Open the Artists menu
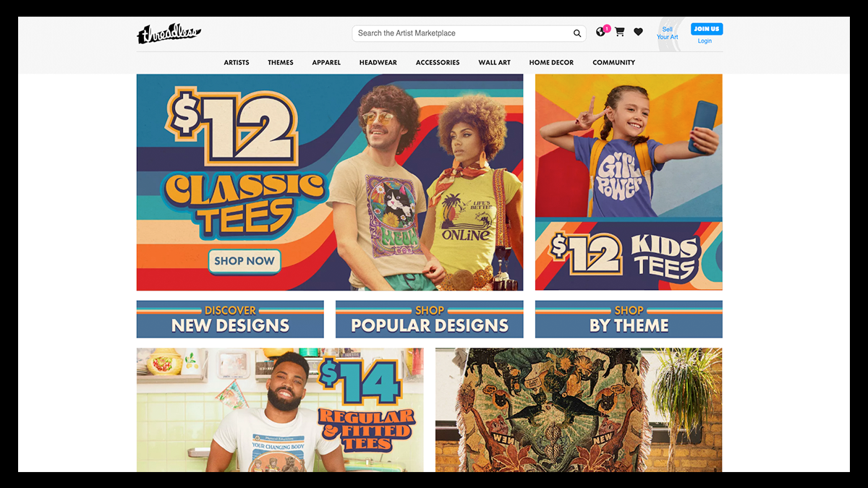The image size is (868, 488). coord(237,63)
